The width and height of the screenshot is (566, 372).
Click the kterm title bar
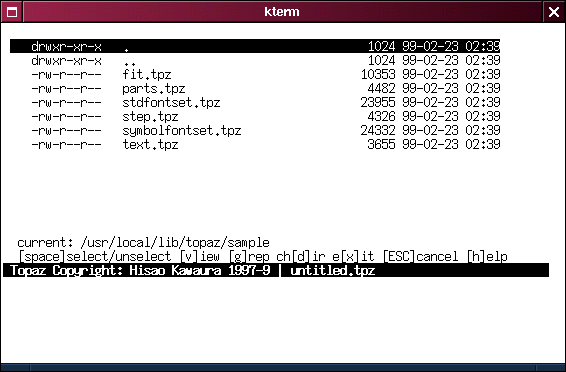point(283,12)
